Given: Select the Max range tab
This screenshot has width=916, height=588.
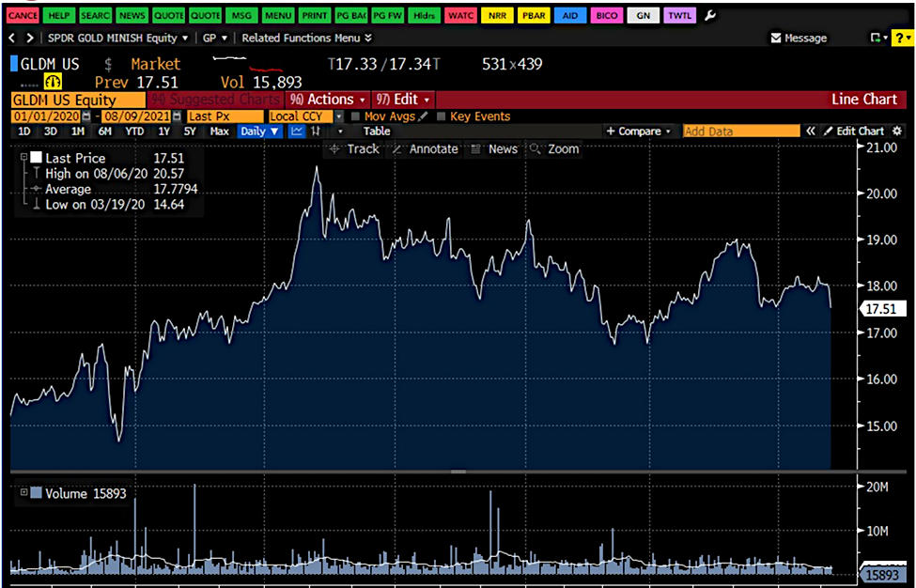Looking at the screenshot, I should pyautogui.click(x=219, y=132).
